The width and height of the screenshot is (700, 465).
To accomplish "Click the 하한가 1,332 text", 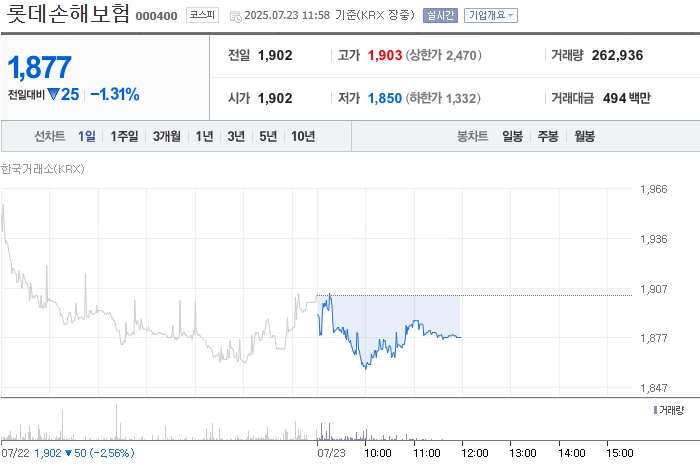I will 443,98.
